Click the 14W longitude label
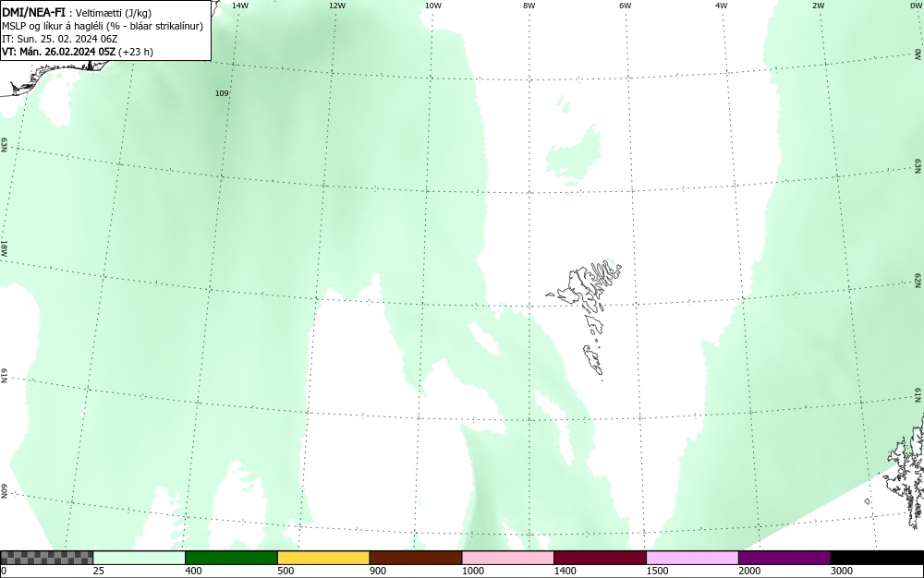 pos(240,6)
